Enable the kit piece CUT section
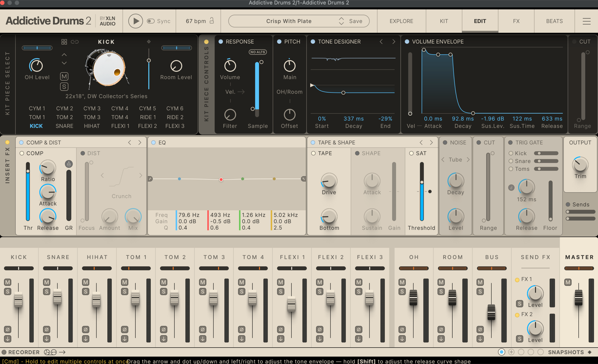This screenshot has width=598, height=364. [x=574, y=41]
